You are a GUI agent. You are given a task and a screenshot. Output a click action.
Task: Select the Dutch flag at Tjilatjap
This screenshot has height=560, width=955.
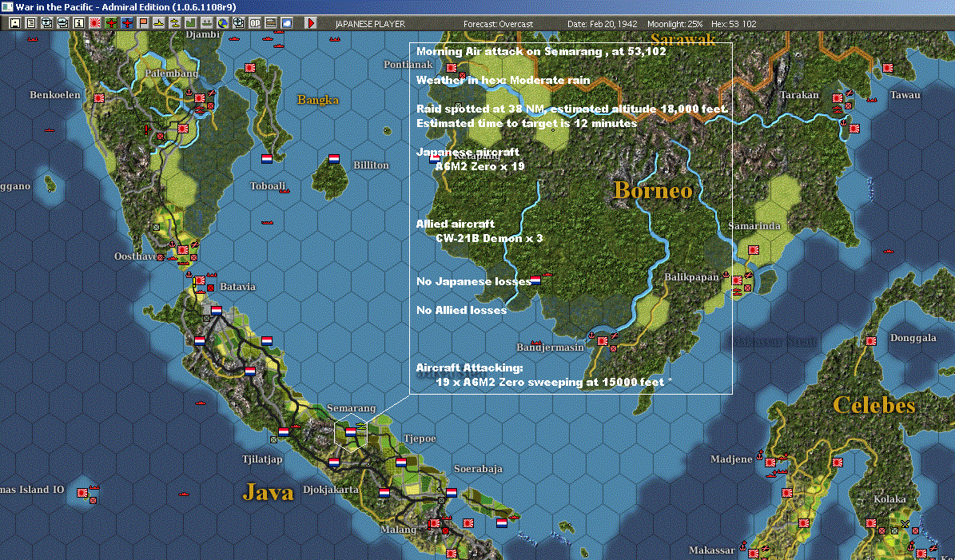pos(283,432)
